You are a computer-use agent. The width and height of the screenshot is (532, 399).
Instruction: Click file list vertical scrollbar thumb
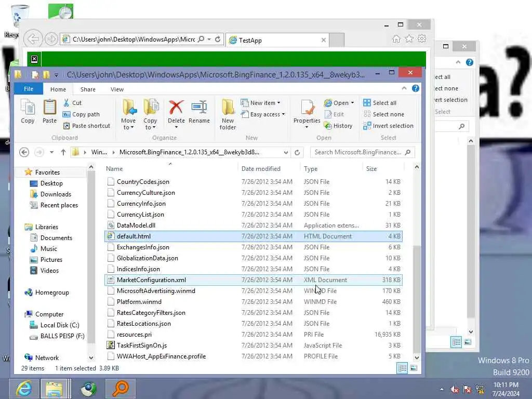pos(417,299)
